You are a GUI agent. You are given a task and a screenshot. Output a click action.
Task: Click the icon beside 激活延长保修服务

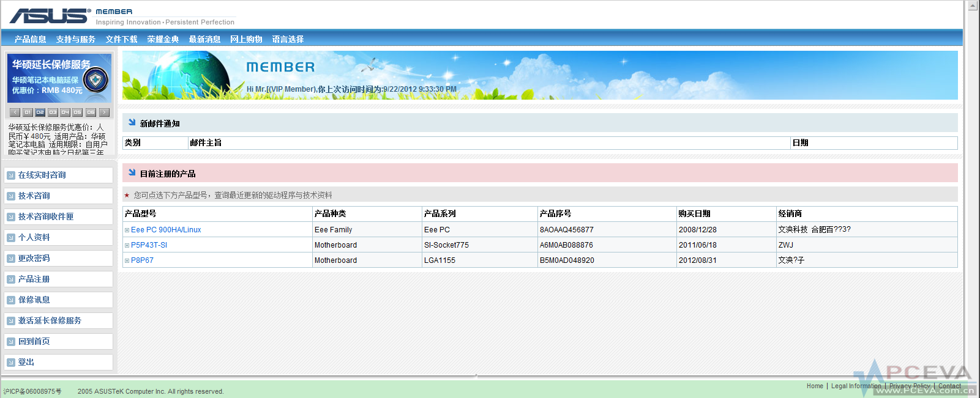click(11, 321)
